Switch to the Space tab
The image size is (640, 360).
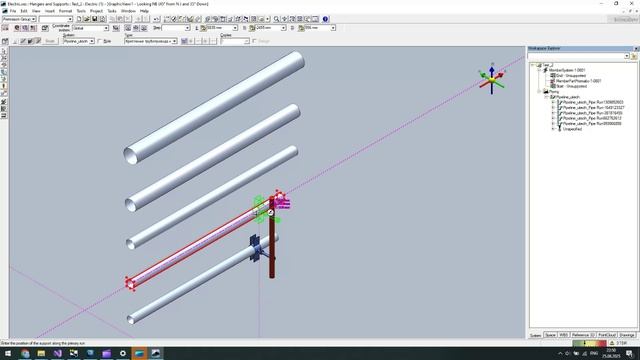[550, 335]
